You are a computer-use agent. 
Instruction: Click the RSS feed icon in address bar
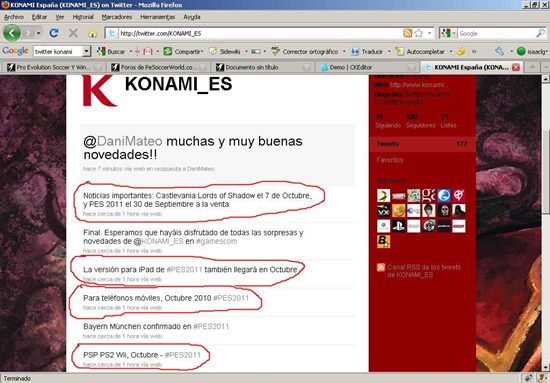(408, 33)
